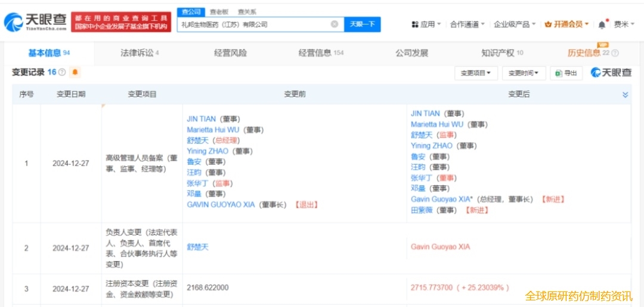Expand the 应用 menu
The height and width of the screenshot is (307, 644).
[x=431, y=24]
